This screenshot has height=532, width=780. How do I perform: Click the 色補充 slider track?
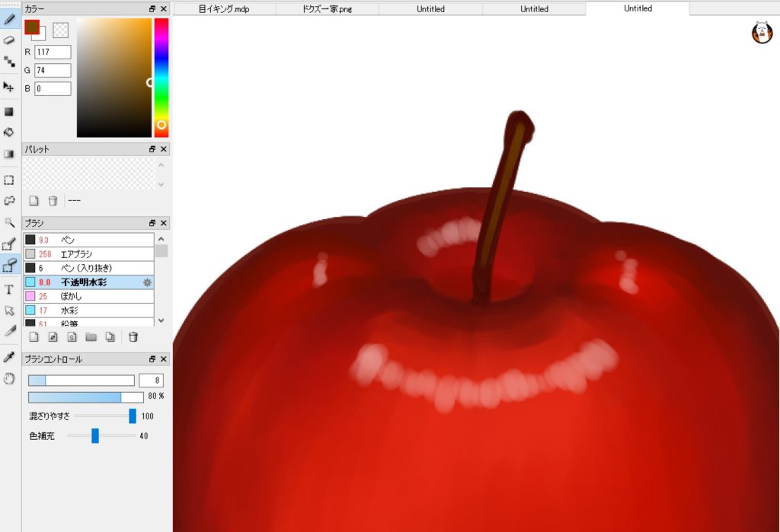tap(102, 436)
